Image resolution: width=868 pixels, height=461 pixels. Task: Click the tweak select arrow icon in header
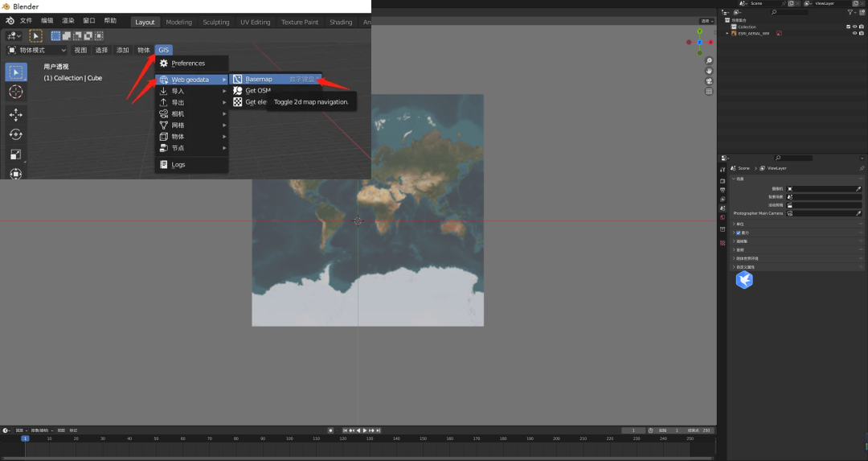point(35,36)
